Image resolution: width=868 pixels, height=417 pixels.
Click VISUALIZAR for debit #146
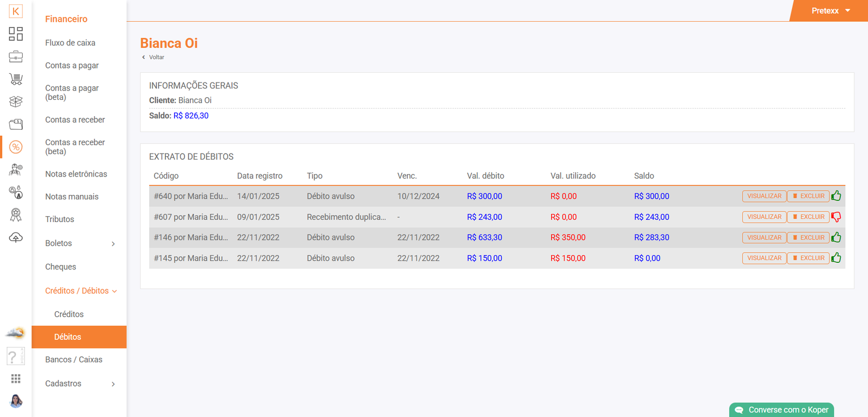(764, 237)
